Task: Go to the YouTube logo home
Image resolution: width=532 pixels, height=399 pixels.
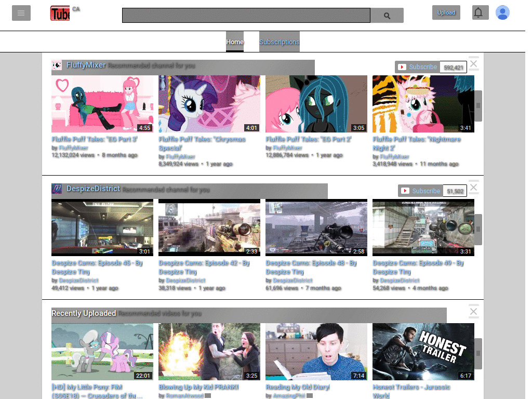Action: 60,14
